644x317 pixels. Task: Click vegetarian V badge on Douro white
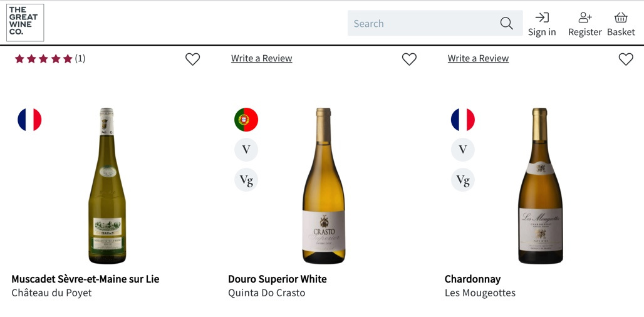point(246,150)
